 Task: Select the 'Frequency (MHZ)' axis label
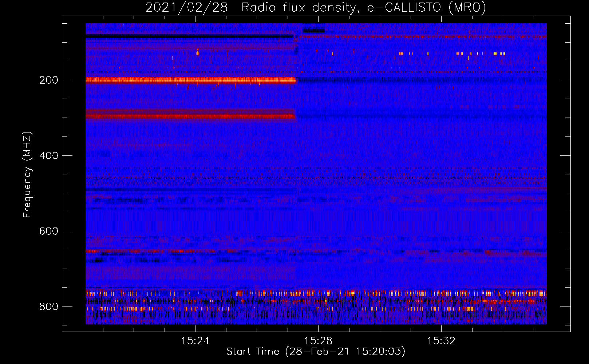click(27, 175)
